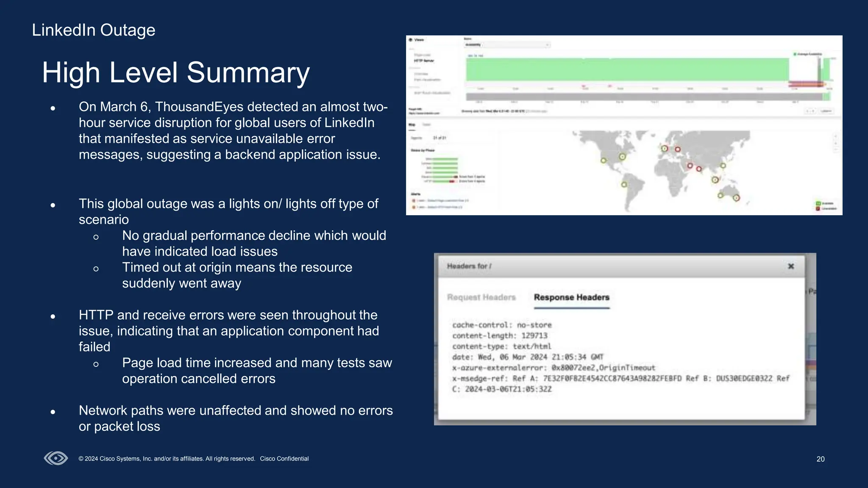The width and height of the screenshot is (868, 488).
Task: Select HTTP Server in the Views sidebar
Action: click(424, 61)
